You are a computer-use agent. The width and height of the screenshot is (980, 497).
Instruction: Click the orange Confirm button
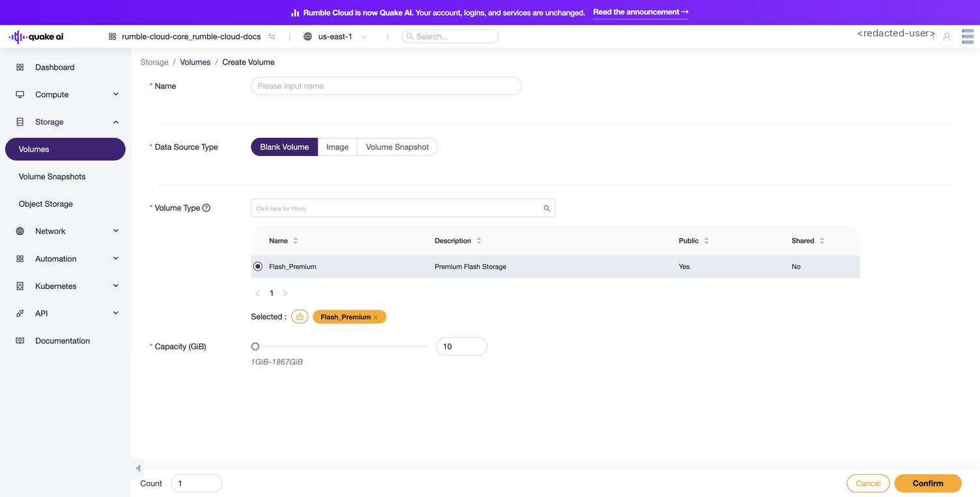click(x=928, y=483)
